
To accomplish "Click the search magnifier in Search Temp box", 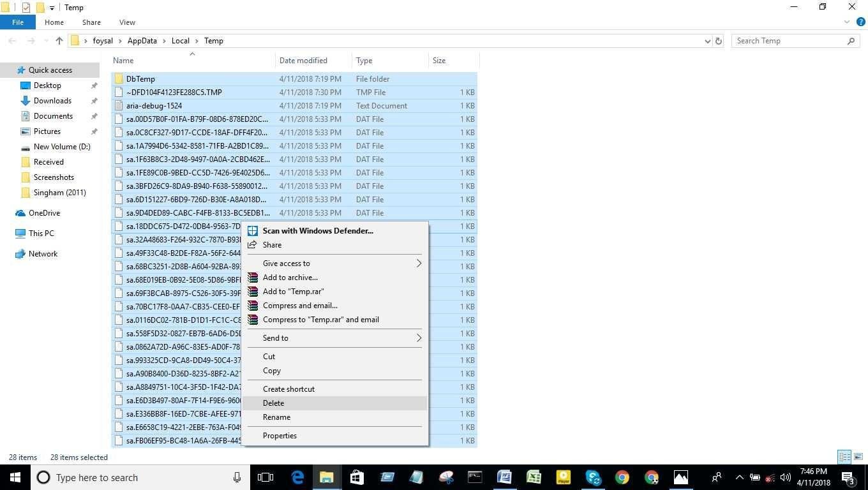I will [851, 41].
